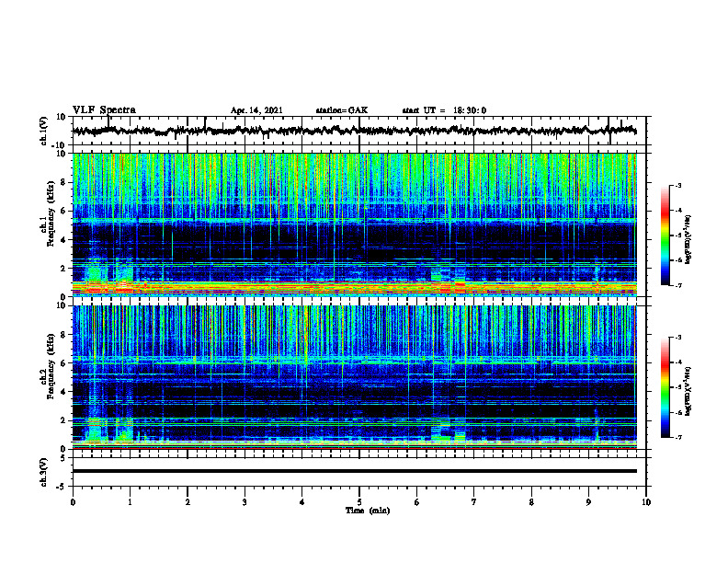Click the "-4" label on ch.1 colorbar
728x563 pixels.
[x=678, y=211]
